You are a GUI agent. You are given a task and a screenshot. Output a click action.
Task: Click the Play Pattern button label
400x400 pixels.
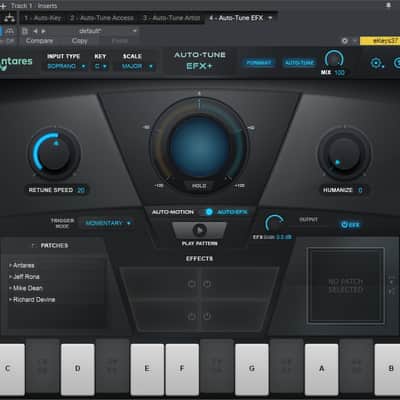point(200,244)
